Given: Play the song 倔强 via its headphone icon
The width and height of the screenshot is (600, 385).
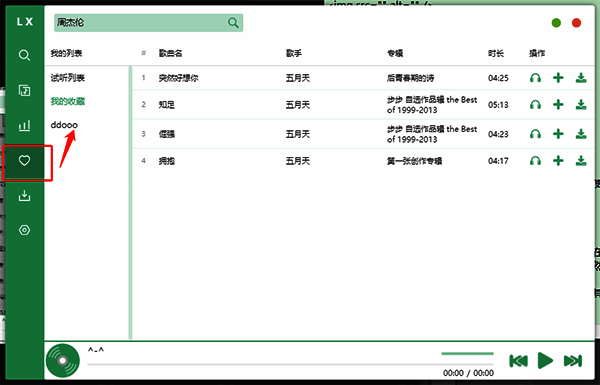Looking at the screenshot, I should (535, 134).
